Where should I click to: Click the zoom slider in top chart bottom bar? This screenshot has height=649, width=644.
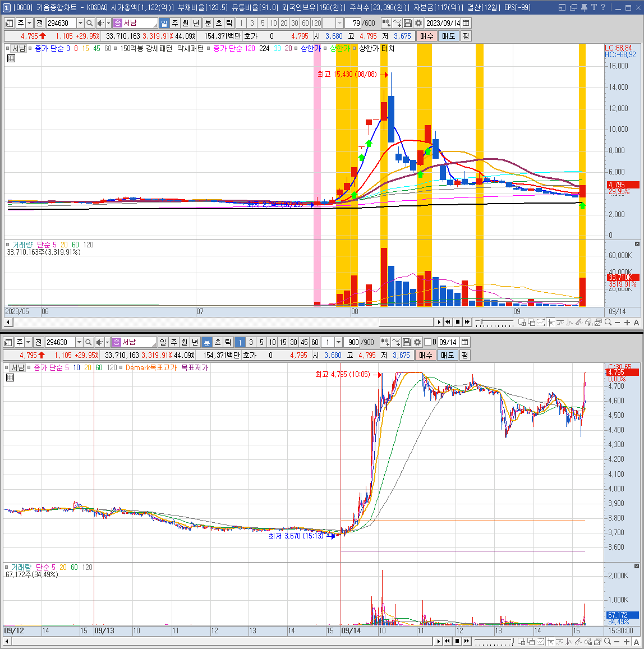tap(495, 323)
